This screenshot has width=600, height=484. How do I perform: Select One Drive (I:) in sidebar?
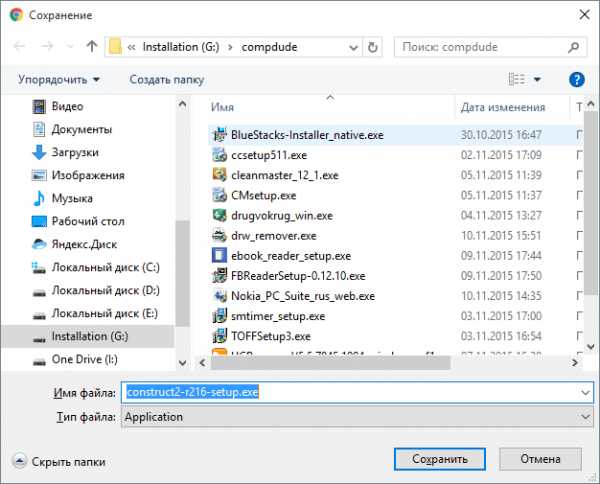pyautogui.click(x=85, y=359)
